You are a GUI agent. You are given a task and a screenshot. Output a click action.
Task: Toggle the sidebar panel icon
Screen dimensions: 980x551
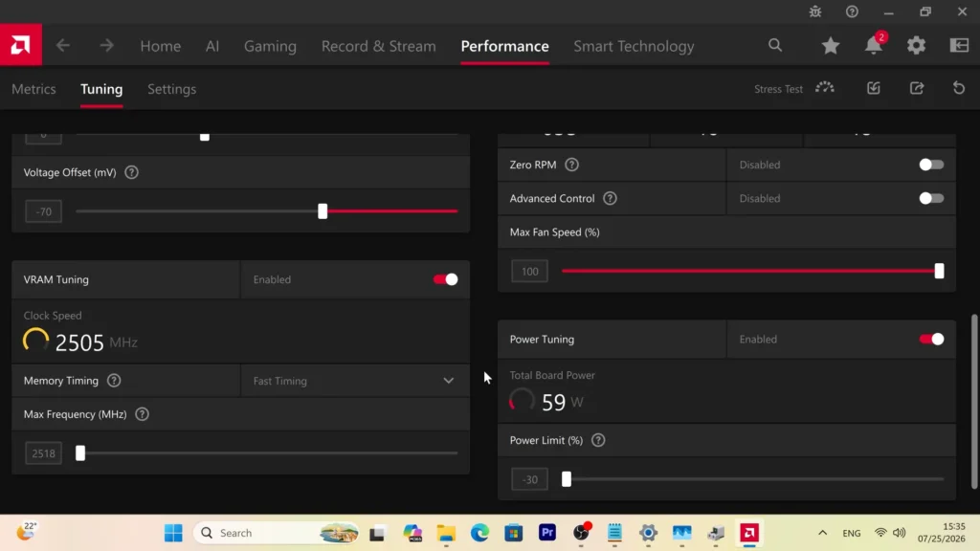point(959,45)
